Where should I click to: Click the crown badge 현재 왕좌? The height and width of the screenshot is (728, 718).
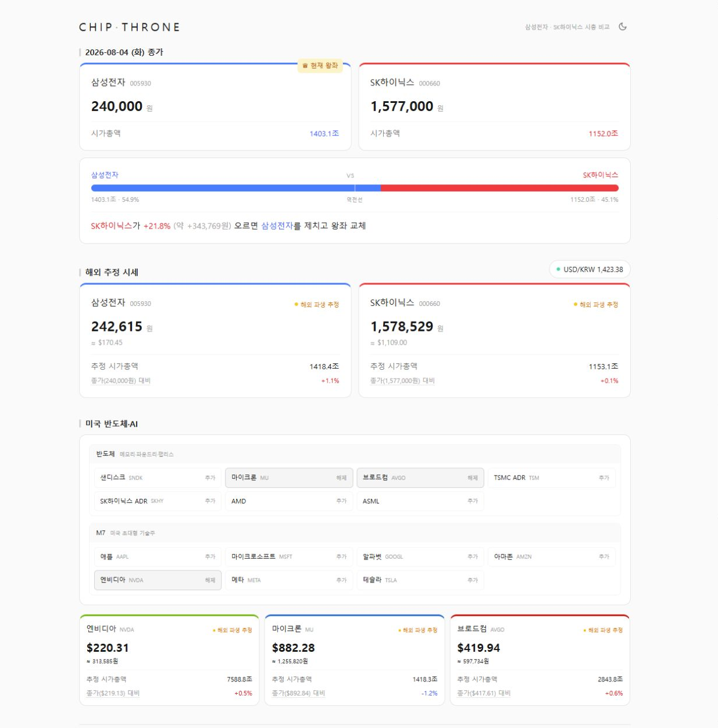pyautogui.click(x=320, y=66)
